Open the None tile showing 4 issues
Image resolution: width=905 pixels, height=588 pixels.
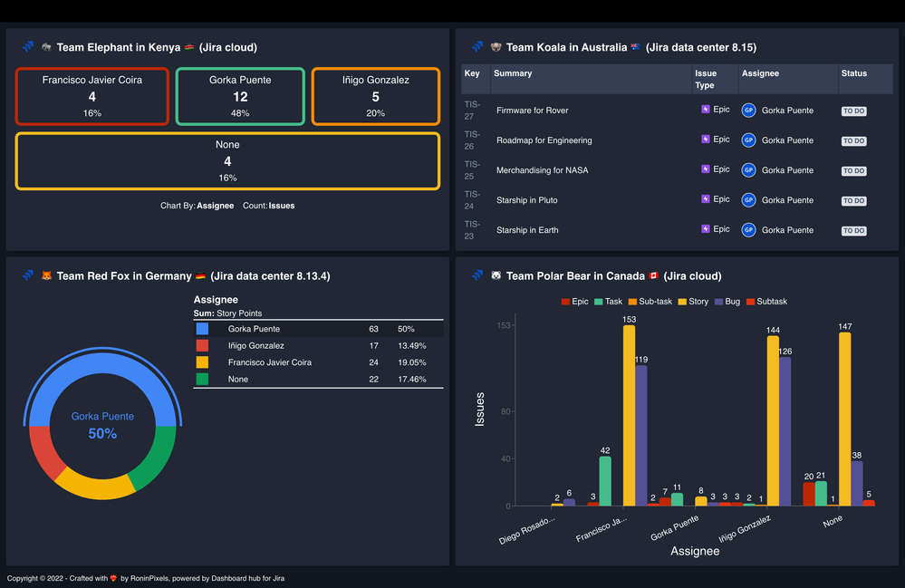click(x=227, y=161)
